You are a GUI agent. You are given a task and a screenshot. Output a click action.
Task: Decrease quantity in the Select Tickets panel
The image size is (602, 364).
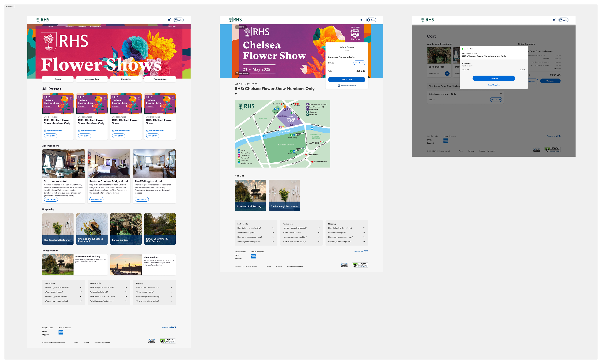tap(356, 63)
